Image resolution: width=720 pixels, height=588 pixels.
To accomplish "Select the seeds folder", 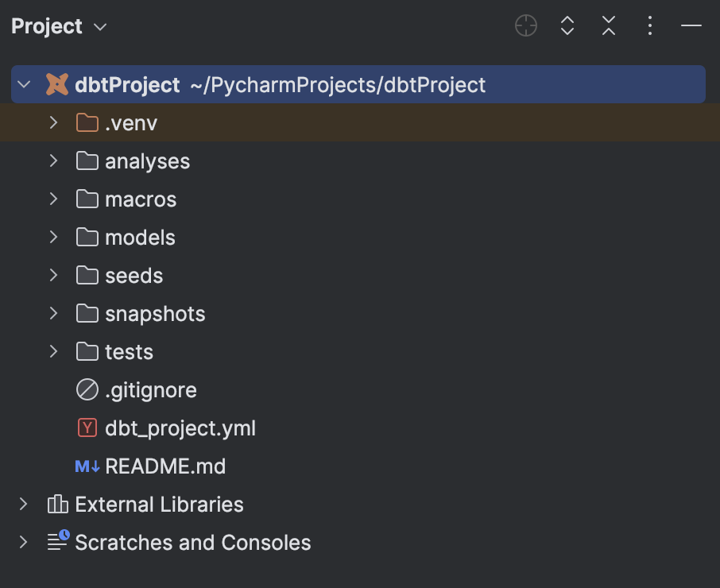I will (x=134, y=275).
